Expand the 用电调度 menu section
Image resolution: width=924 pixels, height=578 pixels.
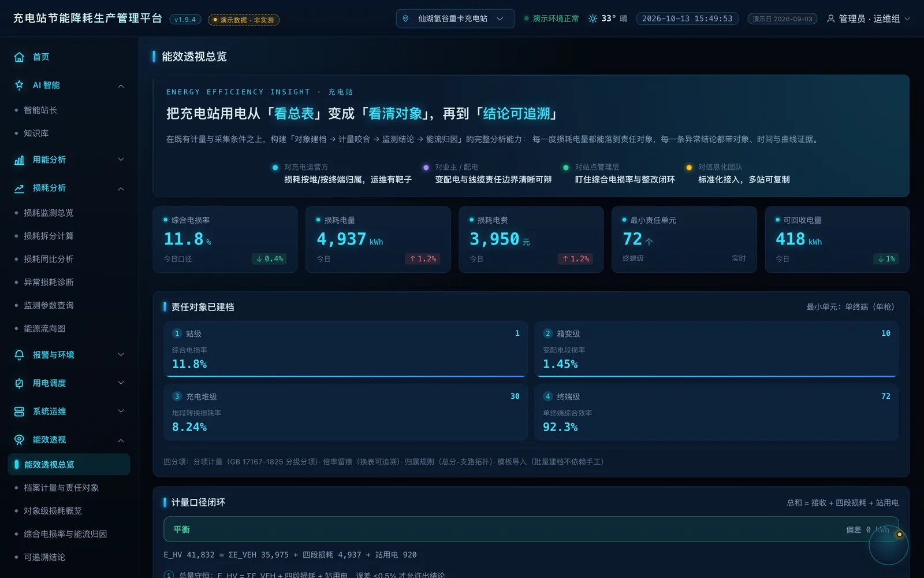click(x=121, y=383)
